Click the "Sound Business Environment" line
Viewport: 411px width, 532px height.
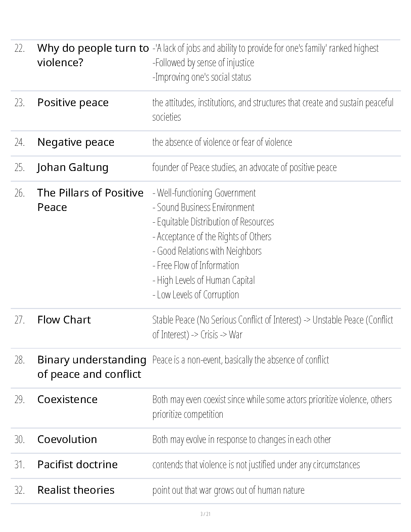point(203,208)
